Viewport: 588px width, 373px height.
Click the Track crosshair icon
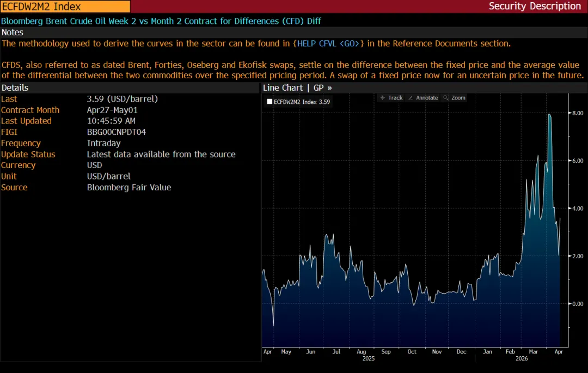383,98
